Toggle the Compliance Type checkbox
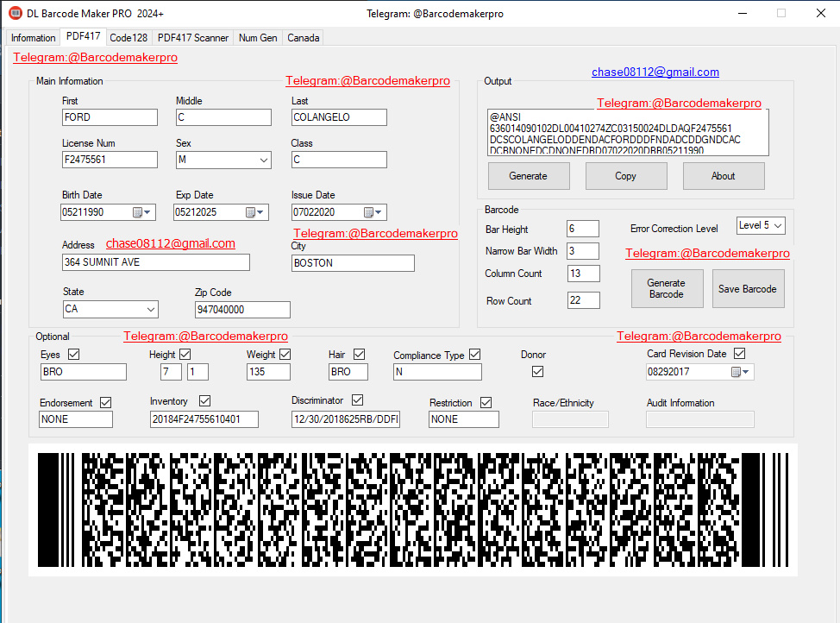Viewport: 840px width, 623px height. pos(474,355)
